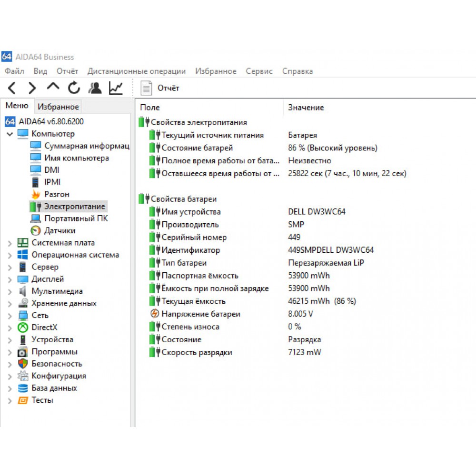Expand the Дисплей tree node

(x=10, y=279)
